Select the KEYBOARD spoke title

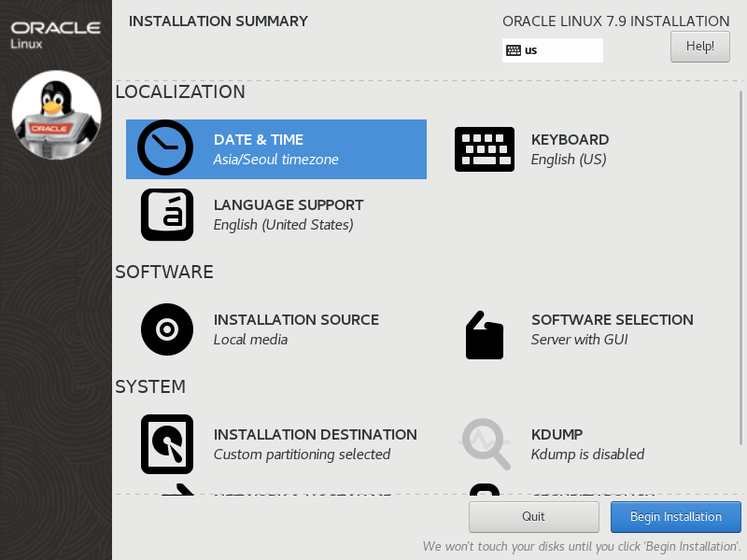(x=570, y=139)
